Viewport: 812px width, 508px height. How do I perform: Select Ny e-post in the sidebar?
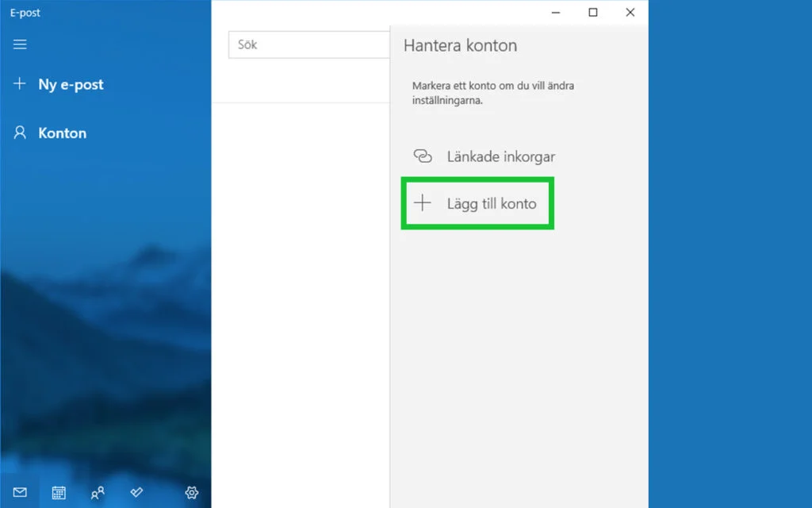coord(71,83)
